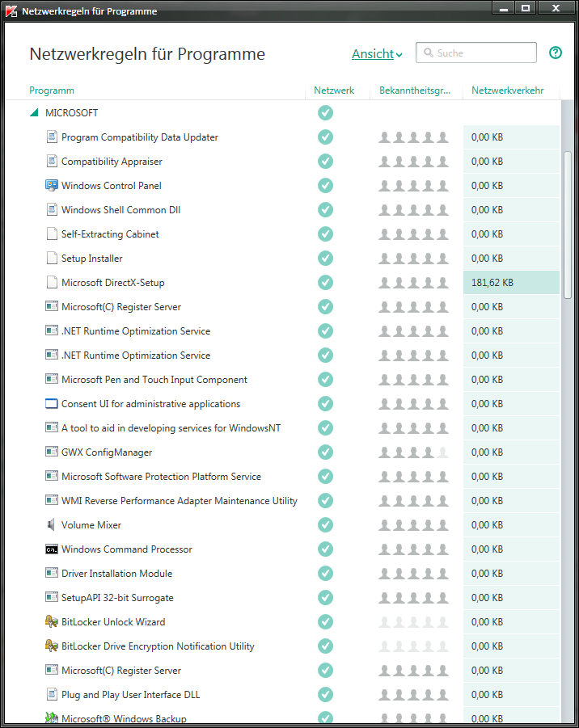Click the Volume Mixer speaker icon

pos(52,524)
